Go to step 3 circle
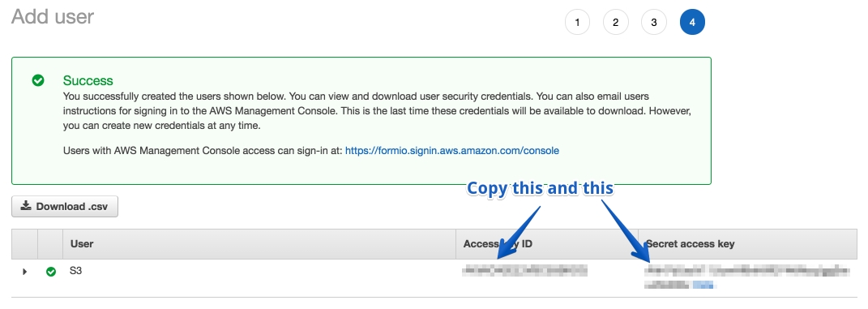The image size is (868, 309). click(x=654, y=23)
